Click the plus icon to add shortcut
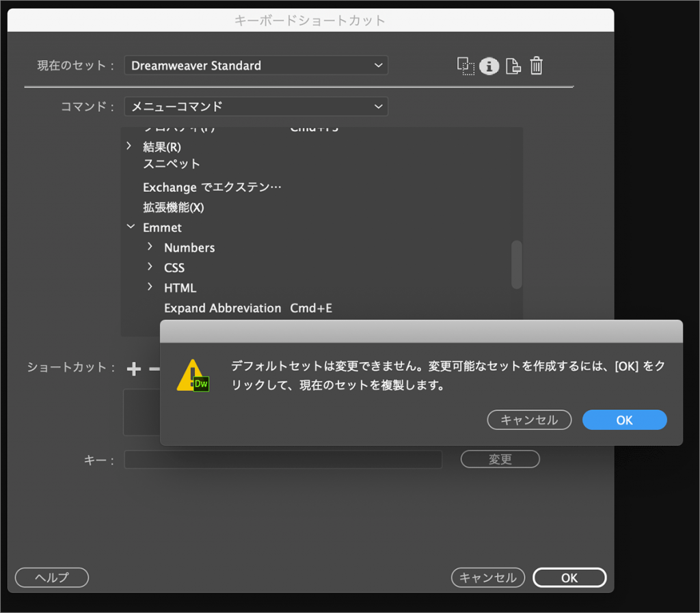Image resolution: width=700 pixels, height=613 pixels. click(134, 369)
